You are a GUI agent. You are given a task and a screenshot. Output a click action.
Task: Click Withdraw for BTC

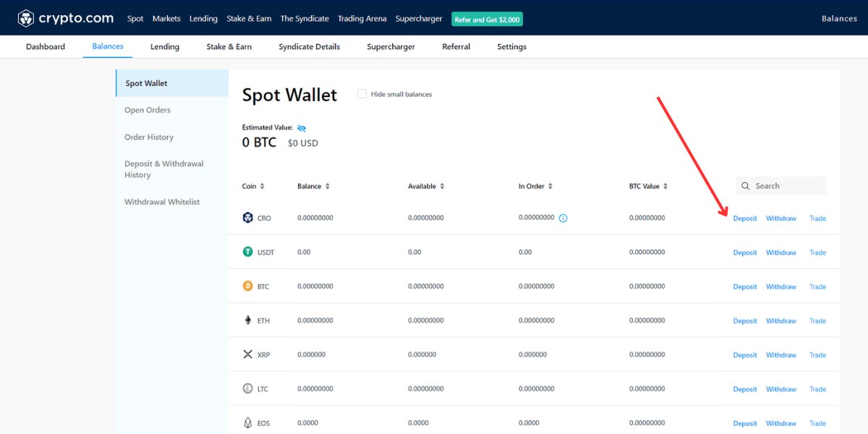click(x=781, y=286)
